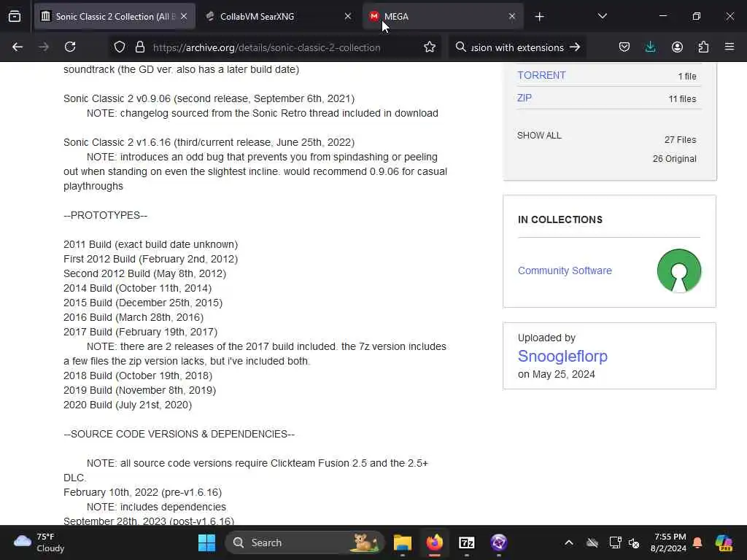The height and width of the screenshot is (560, 747).
Task: Select '--PROTOTYPES--' heading text
Action: tap(105, 215)
